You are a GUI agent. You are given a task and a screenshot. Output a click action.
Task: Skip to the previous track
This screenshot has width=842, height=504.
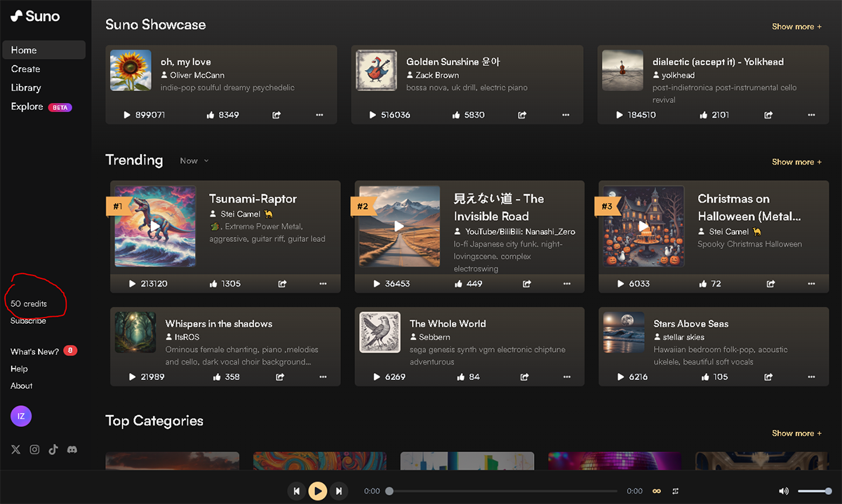coord(297,491)
